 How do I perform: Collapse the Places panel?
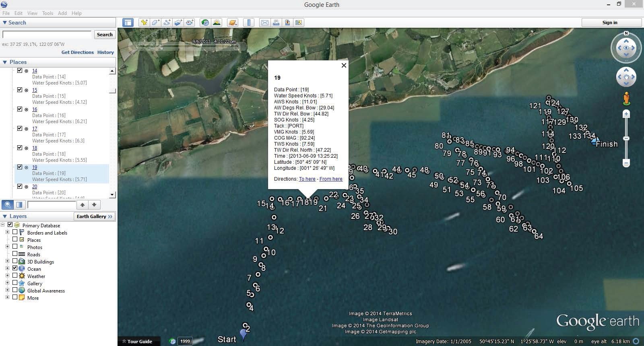point(5,62)
